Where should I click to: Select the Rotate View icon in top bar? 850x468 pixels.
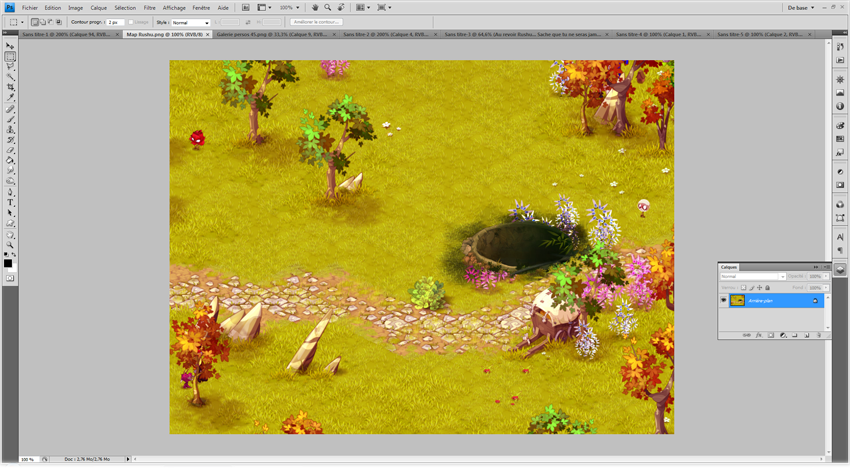pyautogui.click(x=341, y=8)
